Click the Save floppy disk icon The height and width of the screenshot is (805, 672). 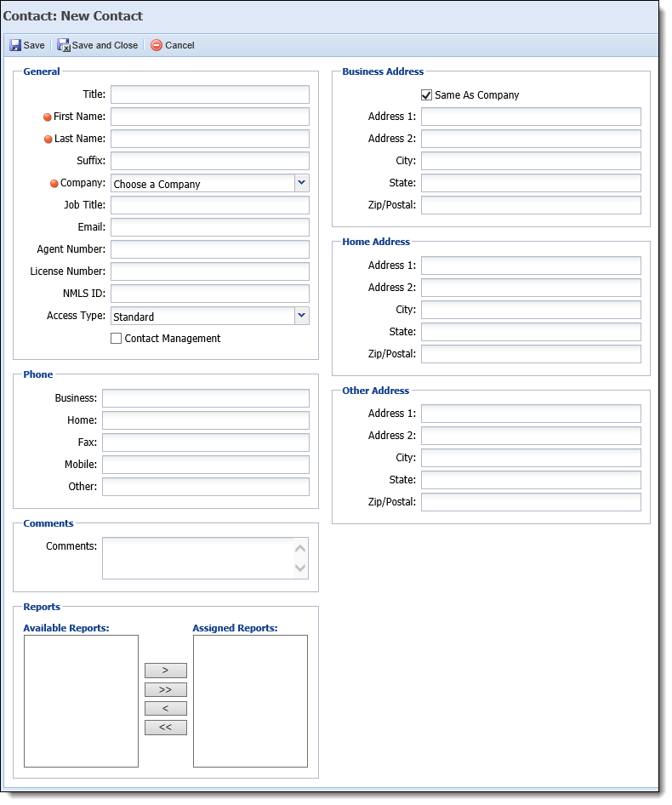click(x=15, y=45)
